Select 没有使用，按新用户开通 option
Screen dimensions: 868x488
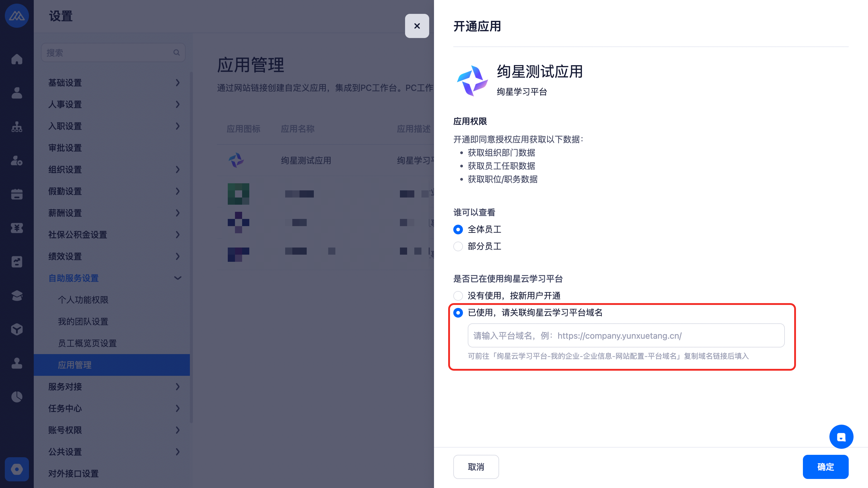[x=458, y=296]
